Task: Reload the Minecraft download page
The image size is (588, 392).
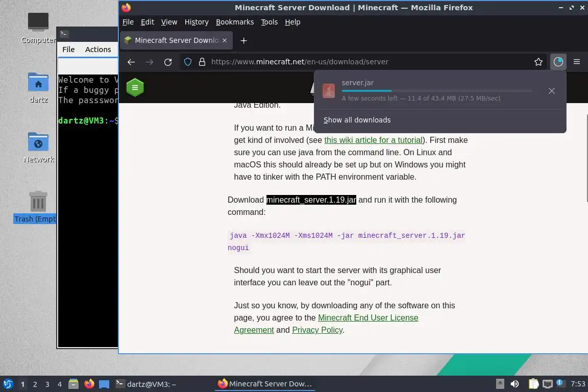Action: pos(167,62)
